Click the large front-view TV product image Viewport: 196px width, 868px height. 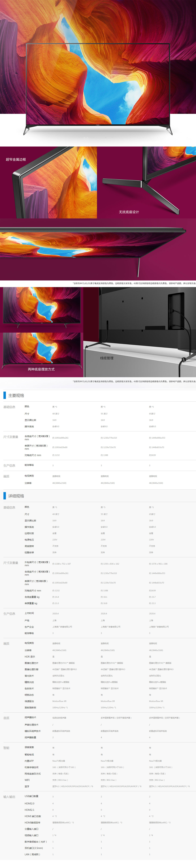click(98, 89)
